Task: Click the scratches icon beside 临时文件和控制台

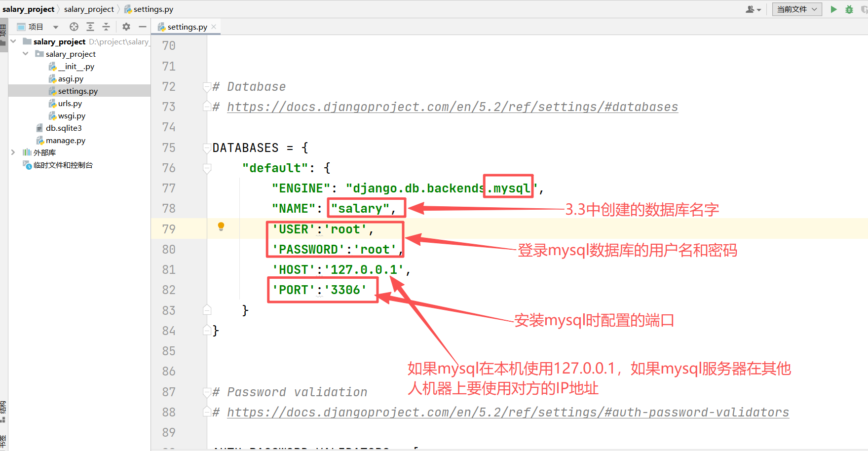Action: click(x=27, y=165)
